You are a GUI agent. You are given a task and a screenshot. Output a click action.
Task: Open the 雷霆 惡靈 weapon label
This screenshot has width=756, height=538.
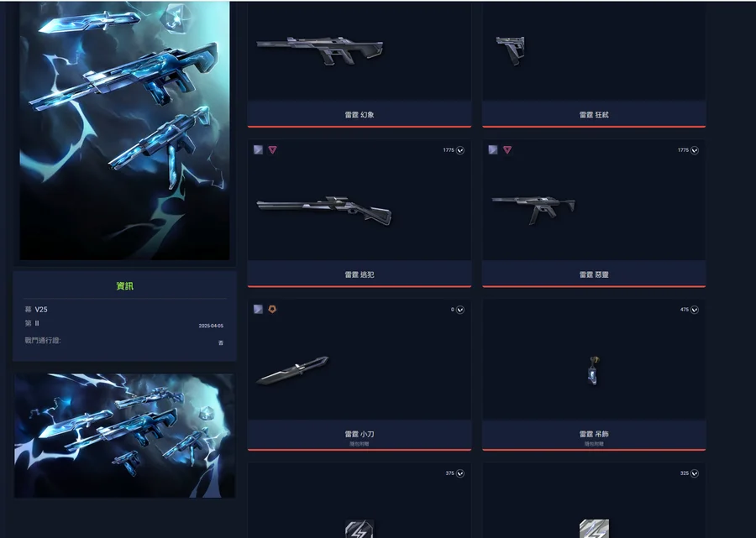594,274
